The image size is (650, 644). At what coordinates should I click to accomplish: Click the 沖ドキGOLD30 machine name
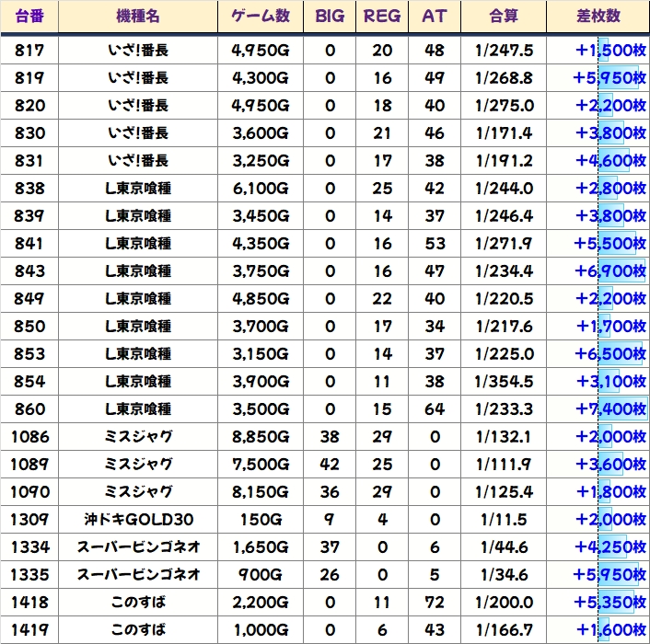click(138, 520)
